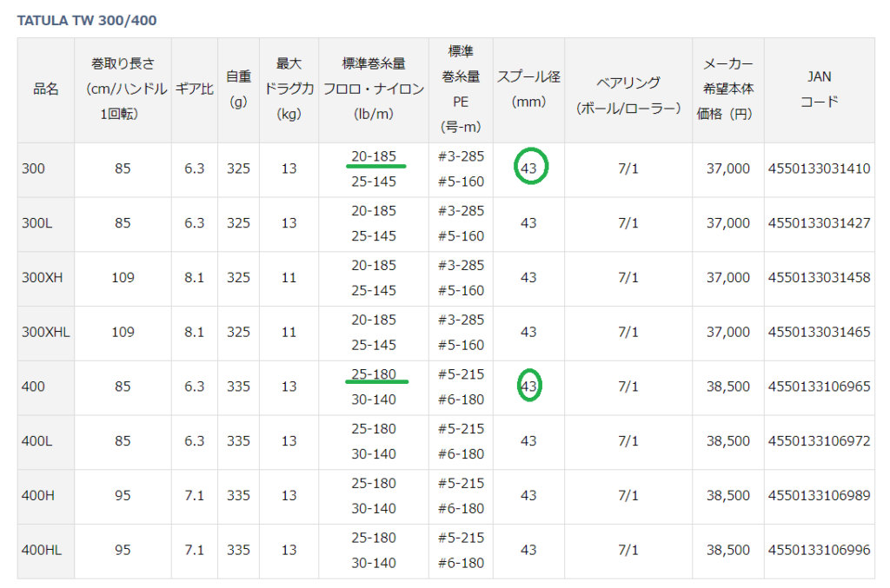This screenshot has width=890, height=588.
Task: Click the 109 winding length in the 300XH row
Action: (x=123, y=278)
